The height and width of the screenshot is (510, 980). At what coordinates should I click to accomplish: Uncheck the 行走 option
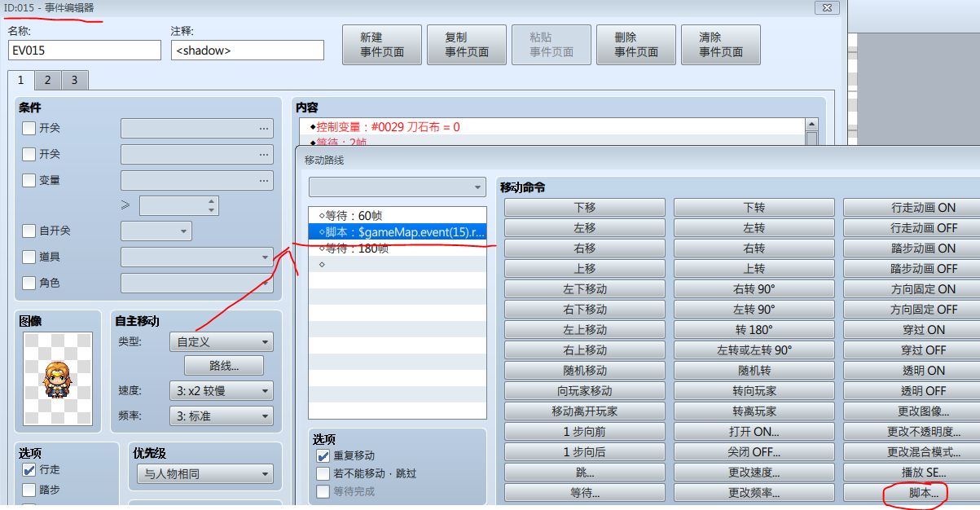click(x=29, y=469)
